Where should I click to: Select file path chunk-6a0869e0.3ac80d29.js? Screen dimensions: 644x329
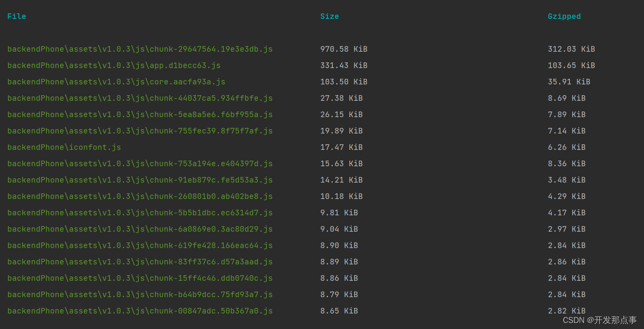(140, 229)
